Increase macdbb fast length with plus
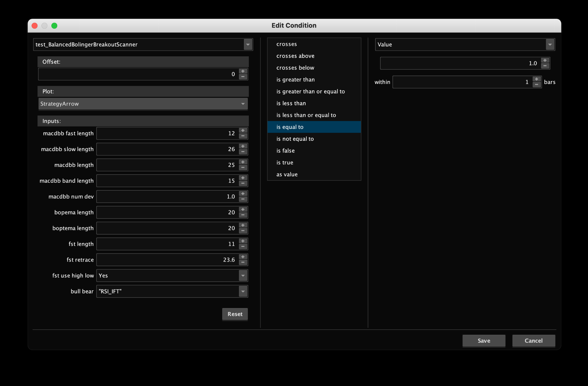588x386 pixels. 243,131
